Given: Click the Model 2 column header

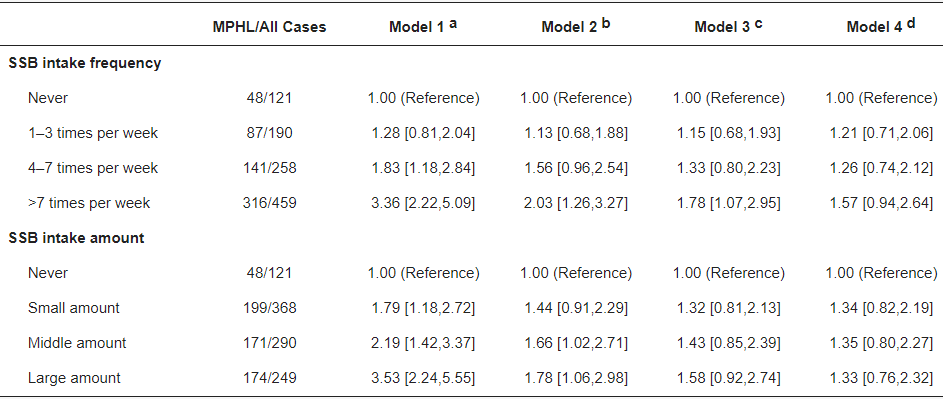Looking at the screenshot, I should pos(576,26).
